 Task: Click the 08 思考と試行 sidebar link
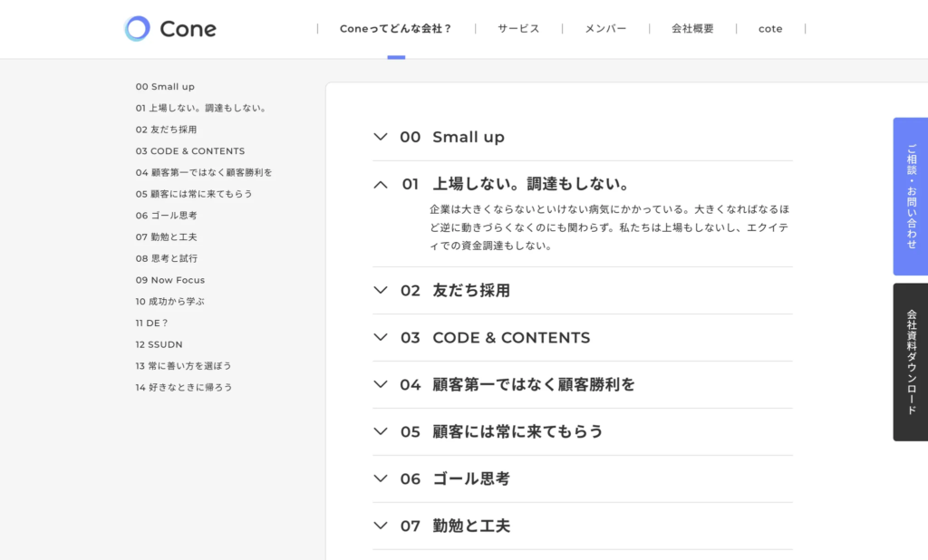coord(167,258)
